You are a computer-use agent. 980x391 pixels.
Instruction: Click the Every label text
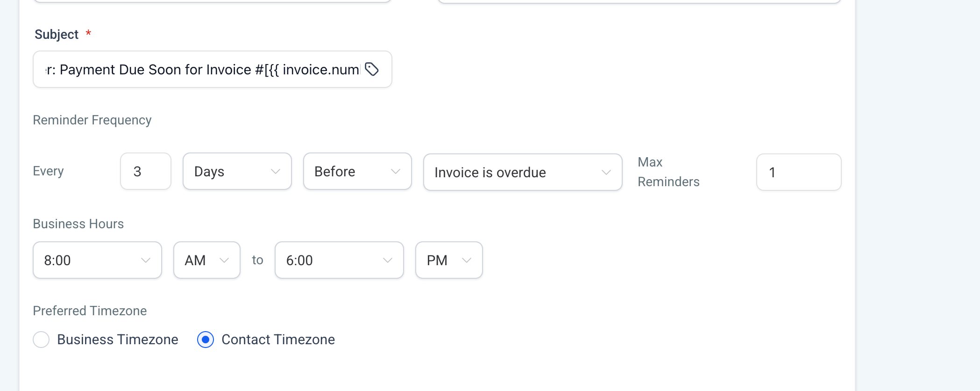click(48, 171)
